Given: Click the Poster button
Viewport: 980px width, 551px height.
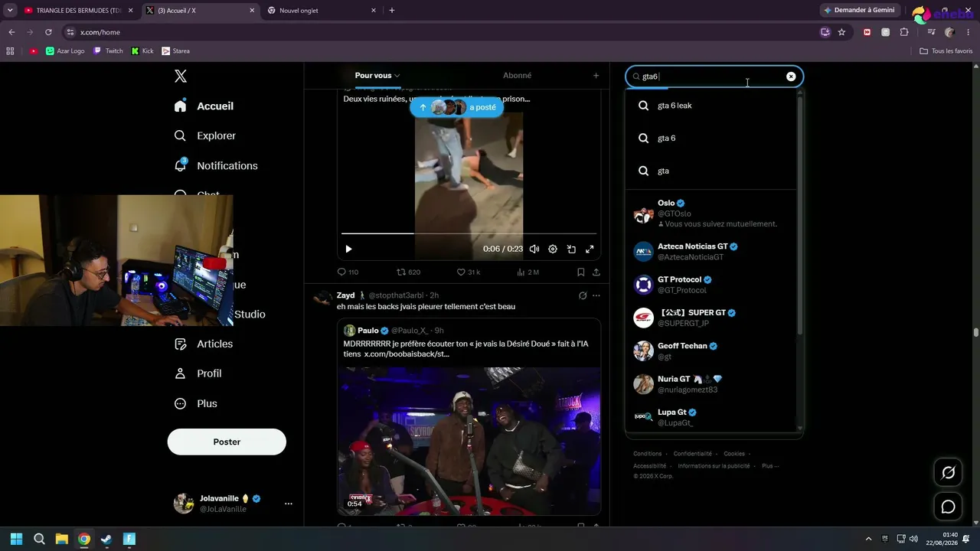Looking at the screenshot, I should pyautogui.click(x=227, y=442).
